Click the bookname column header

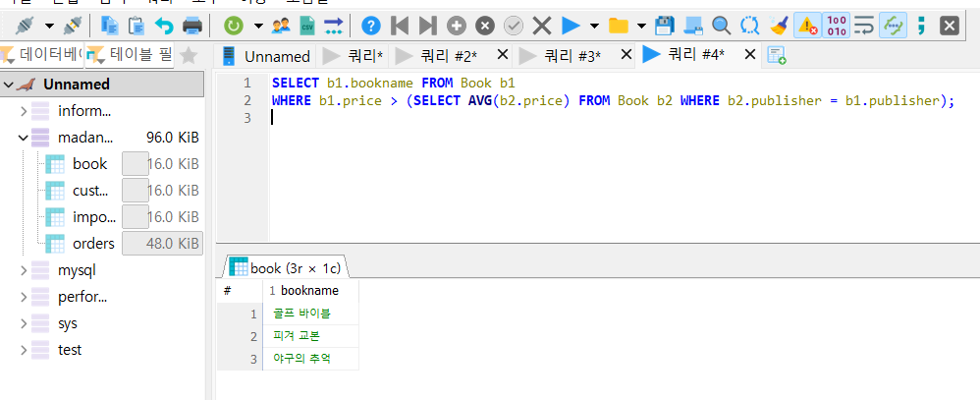tap(310, 291)
